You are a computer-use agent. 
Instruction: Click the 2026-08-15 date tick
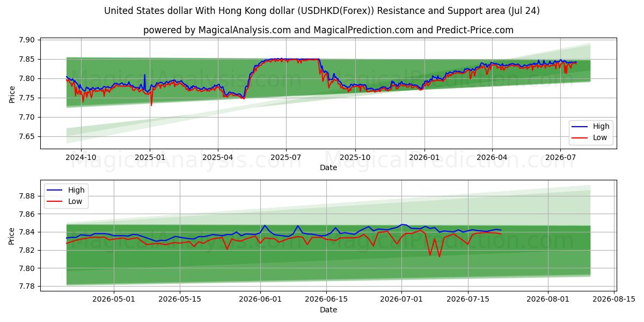click(x=614, y=299)
